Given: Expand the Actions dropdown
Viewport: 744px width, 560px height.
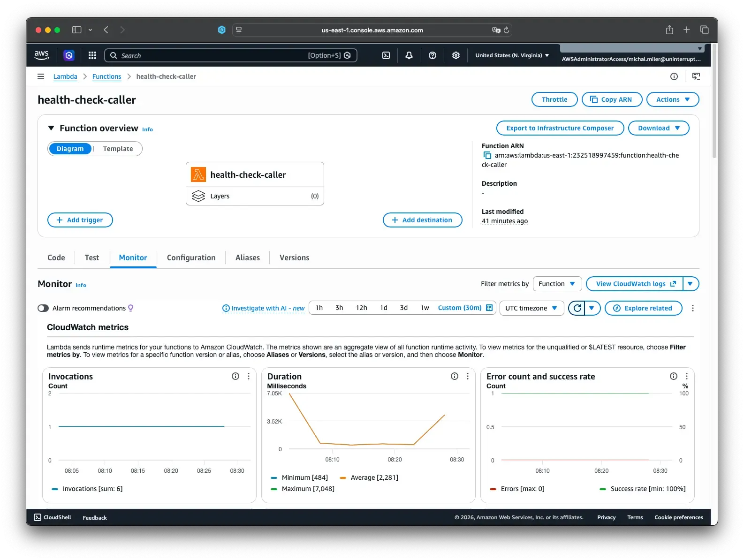Looking at the screenshot, I should click(x=673, y=99).
